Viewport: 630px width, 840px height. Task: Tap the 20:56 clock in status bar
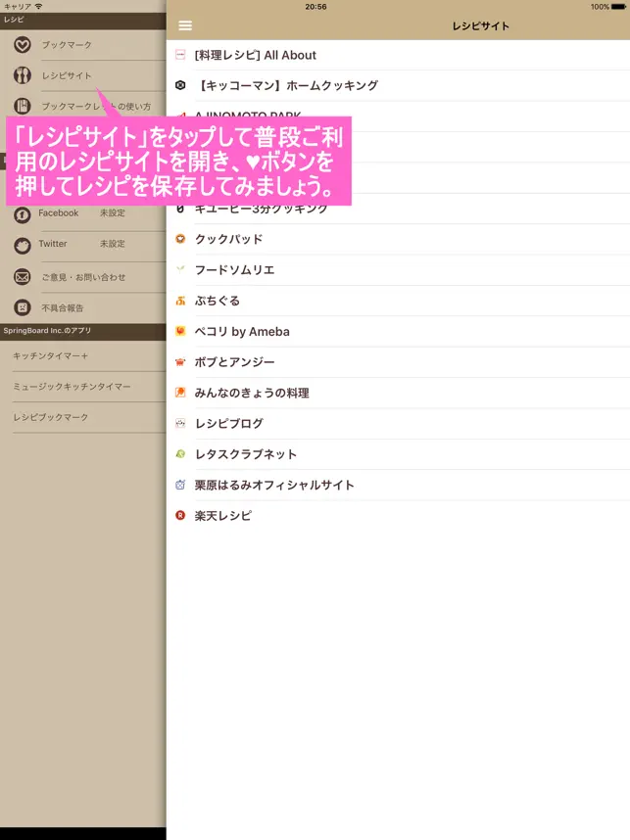point(315,7)
